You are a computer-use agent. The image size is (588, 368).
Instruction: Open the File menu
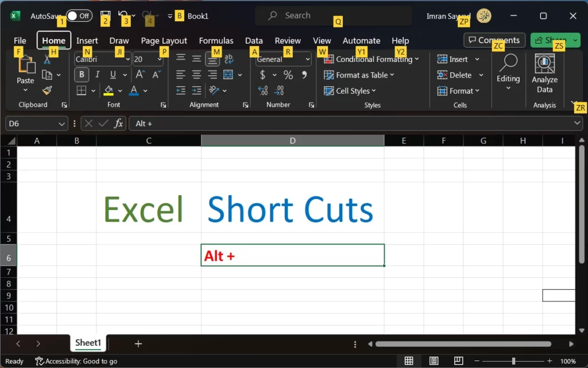point(20,40)
